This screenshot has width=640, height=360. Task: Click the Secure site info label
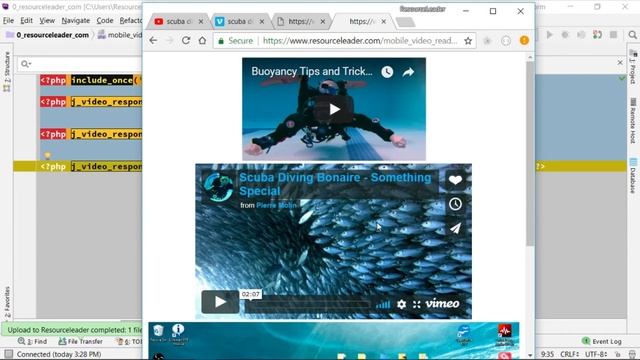tap(236, 40)
